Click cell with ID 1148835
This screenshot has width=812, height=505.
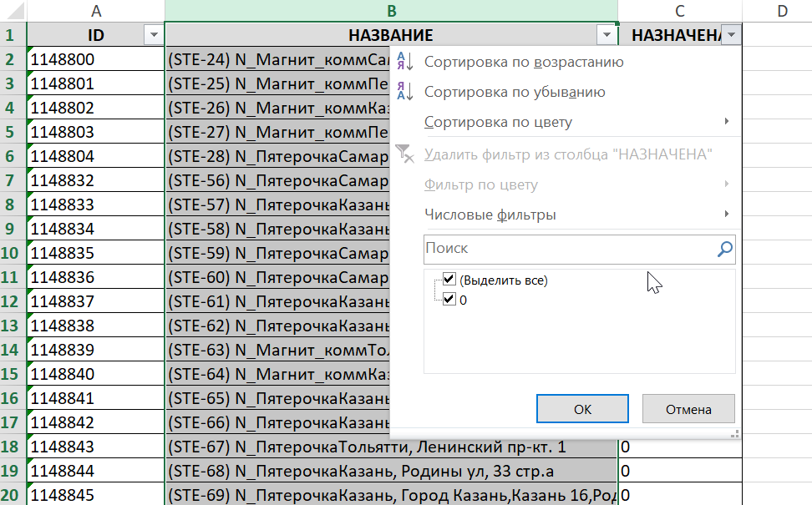click(96, 252)
